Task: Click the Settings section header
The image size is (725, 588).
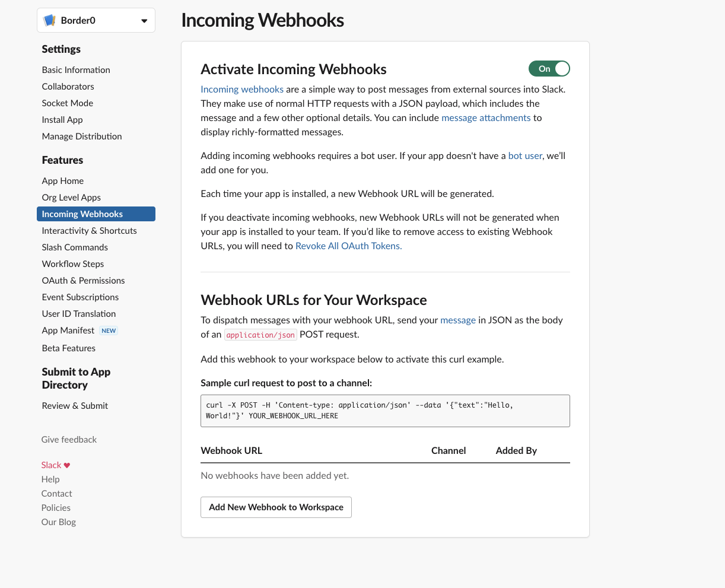Action: [x=61, y=49]
